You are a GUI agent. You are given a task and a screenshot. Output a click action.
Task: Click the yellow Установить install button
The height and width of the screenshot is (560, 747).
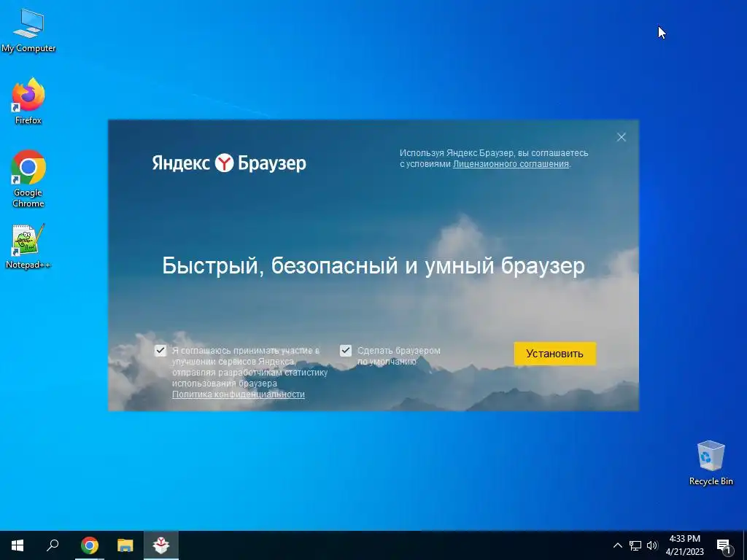(x=554, y=354)
